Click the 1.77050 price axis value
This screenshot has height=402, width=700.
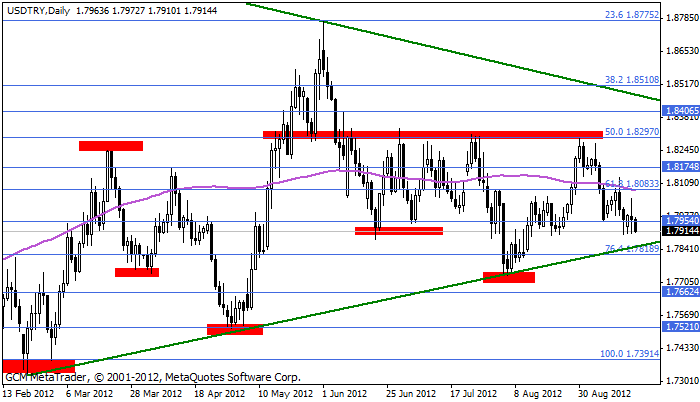click(682, 281)
